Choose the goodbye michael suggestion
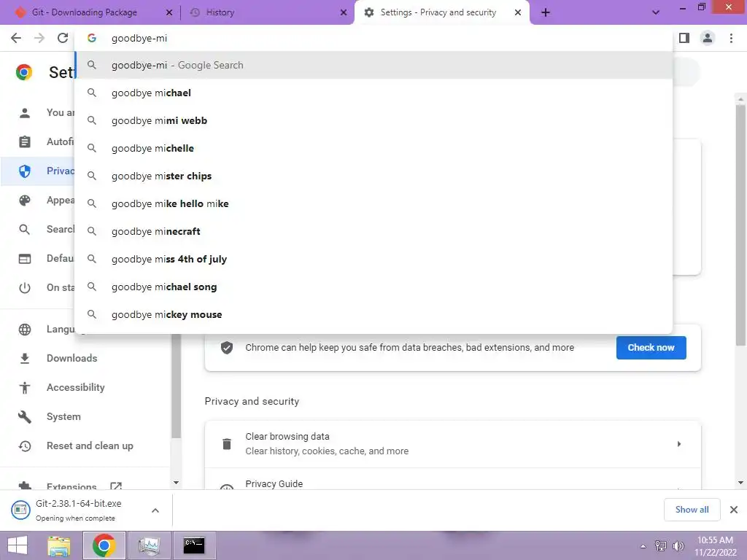 pyautogui.click(x=374, y=93)
